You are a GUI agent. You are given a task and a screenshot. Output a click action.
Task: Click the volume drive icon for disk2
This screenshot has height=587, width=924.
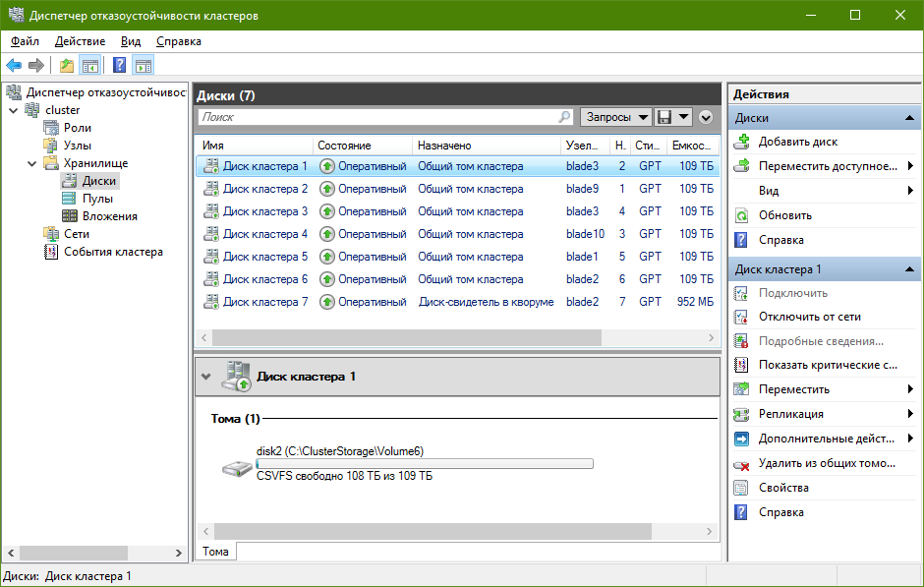click(x=237, y=469)
